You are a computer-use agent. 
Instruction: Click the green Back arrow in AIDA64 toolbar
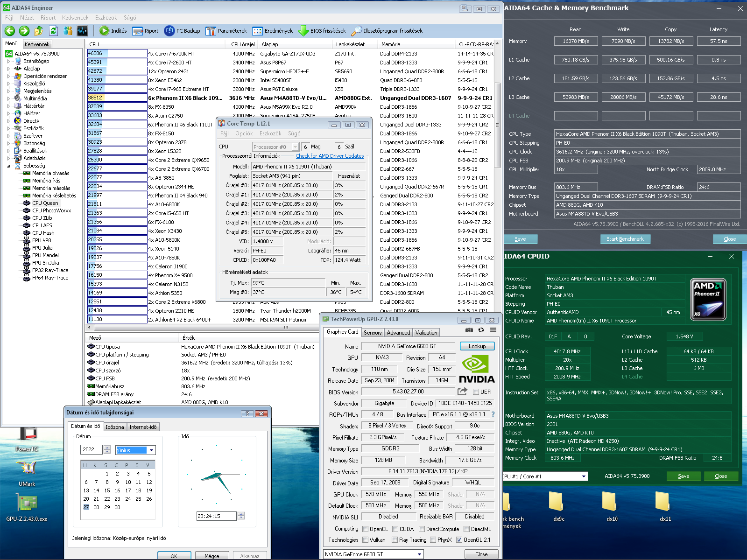(10, 31)
